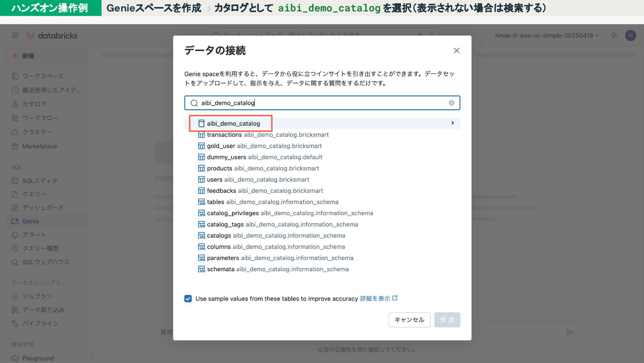The width and height of the screenshot is (644, 363).
Task: Select the users table in bricksmart
Action: 253,179
